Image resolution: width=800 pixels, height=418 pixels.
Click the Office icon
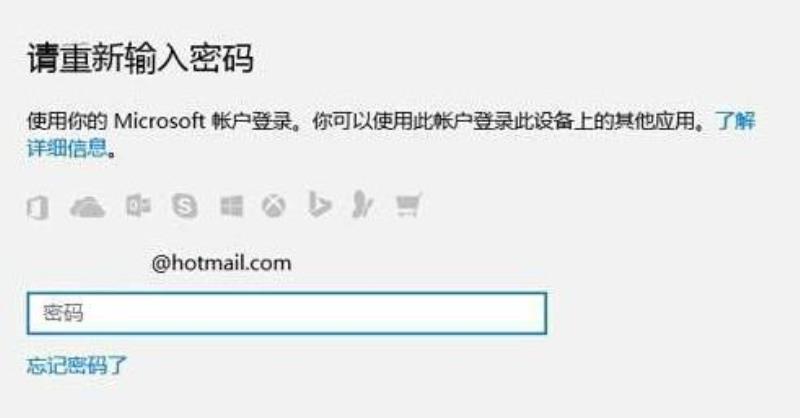click(37, 207)
